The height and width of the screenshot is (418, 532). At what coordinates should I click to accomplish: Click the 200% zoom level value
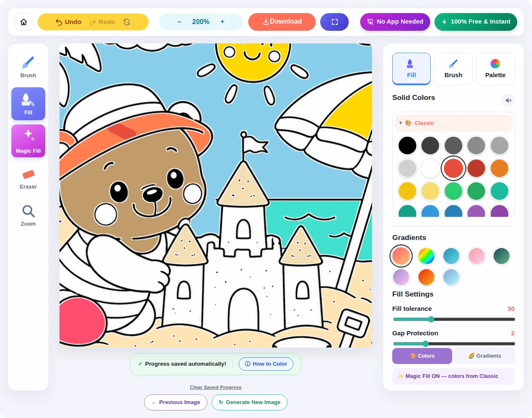(201, 22)
